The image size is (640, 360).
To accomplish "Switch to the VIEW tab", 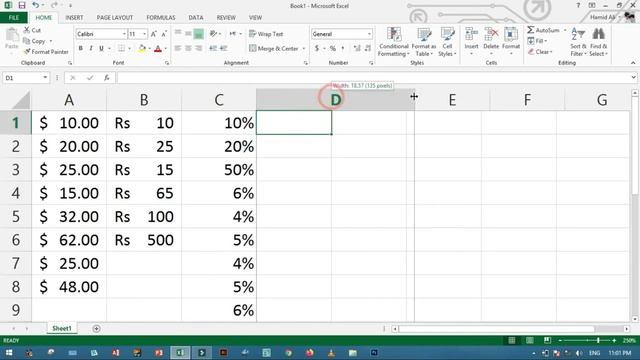I will pos(256,18).
